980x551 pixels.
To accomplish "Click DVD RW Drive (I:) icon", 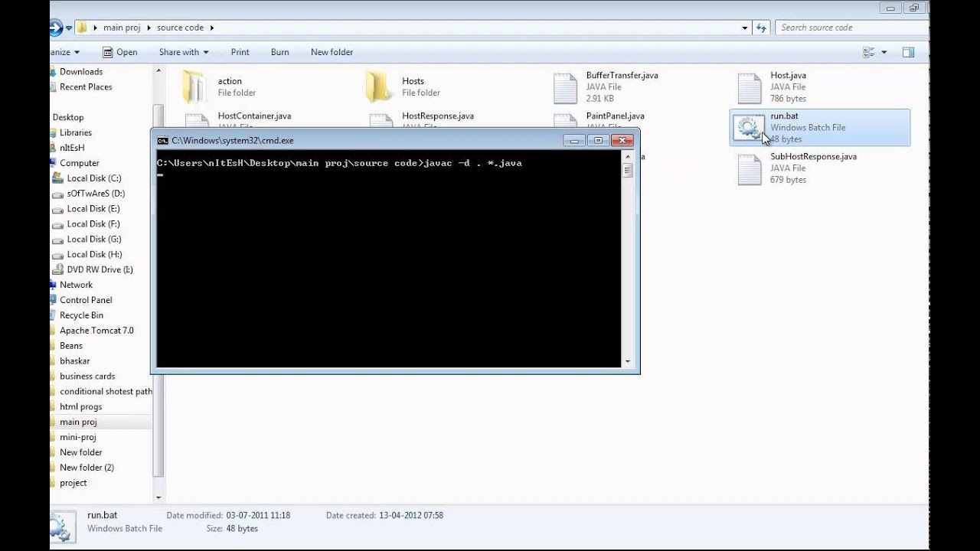I will (57, 269).
